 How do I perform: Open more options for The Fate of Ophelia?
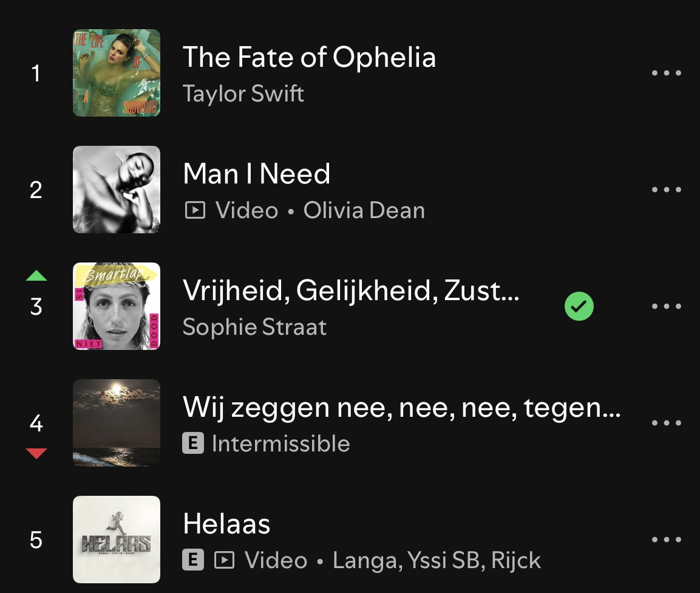[666, 73]
